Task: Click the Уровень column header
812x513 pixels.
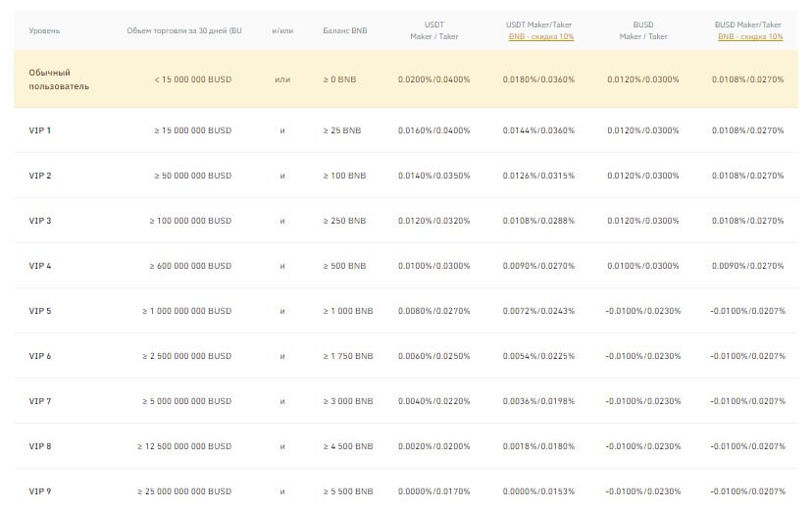Action: pyautogui.click(x=44, y=30)
